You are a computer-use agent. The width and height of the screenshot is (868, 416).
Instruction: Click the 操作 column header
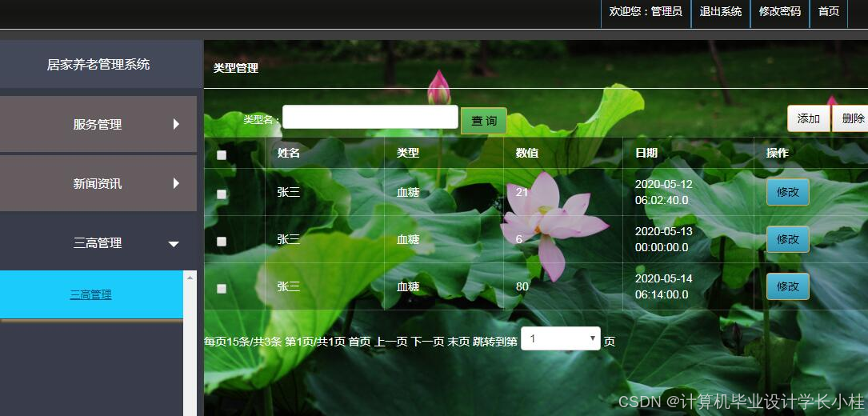pos(778,153)
